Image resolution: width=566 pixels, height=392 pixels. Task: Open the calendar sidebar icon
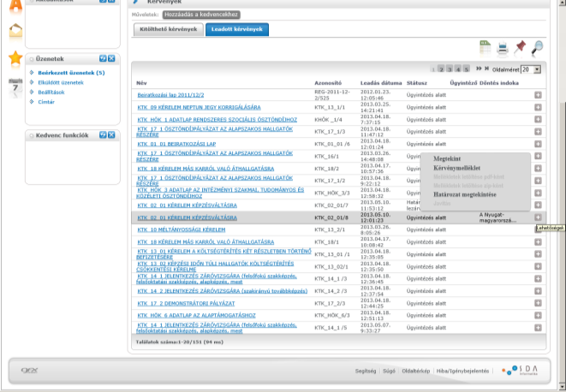(x=15, y=87)
